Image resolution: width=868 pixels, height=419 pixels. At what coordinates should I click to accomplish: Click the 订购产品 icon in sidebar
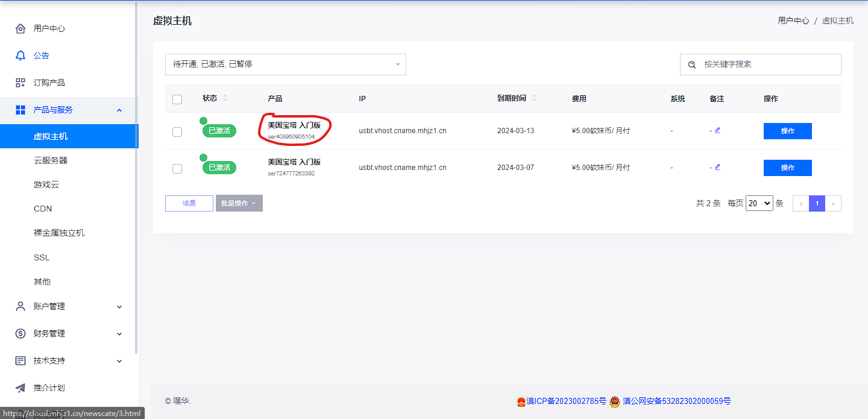click(x=20, y=83)
